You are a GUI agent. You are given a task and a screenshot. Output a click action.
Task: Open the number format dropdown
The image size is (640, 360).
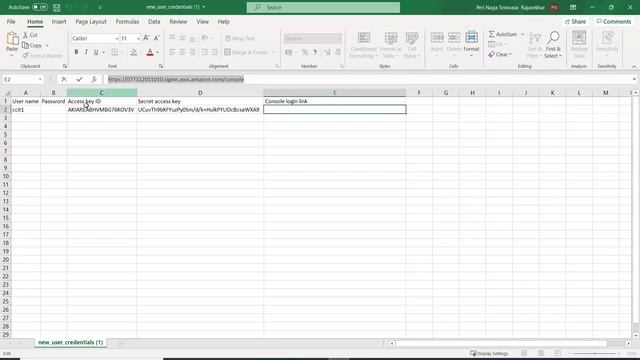(x=339, y=38)
